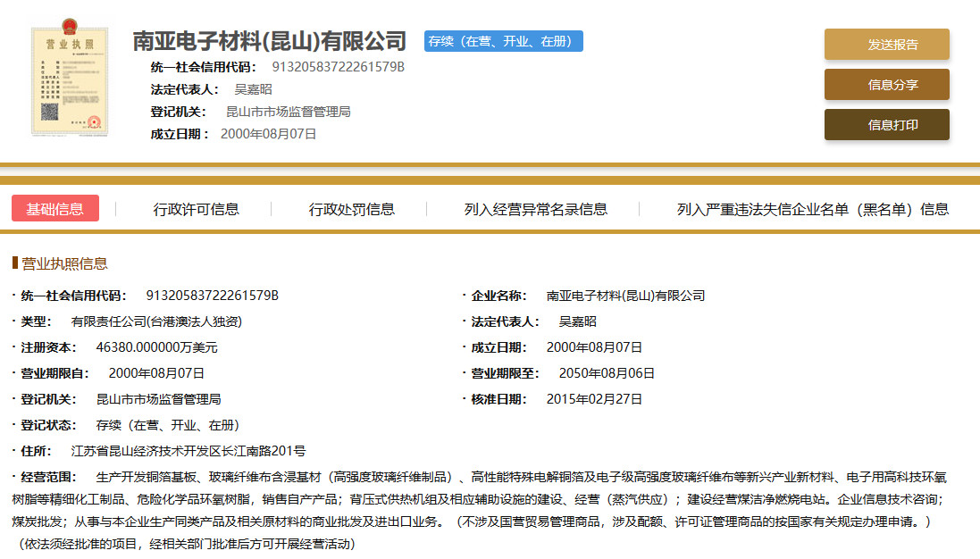Click the 登记状态 value in license section

point(168,425)
